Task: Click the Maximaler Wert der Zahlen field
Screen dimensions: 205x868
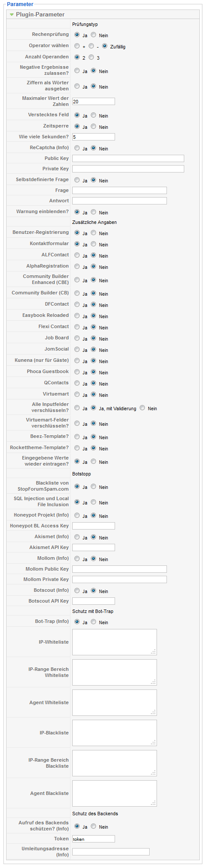Action: point(93,102)
